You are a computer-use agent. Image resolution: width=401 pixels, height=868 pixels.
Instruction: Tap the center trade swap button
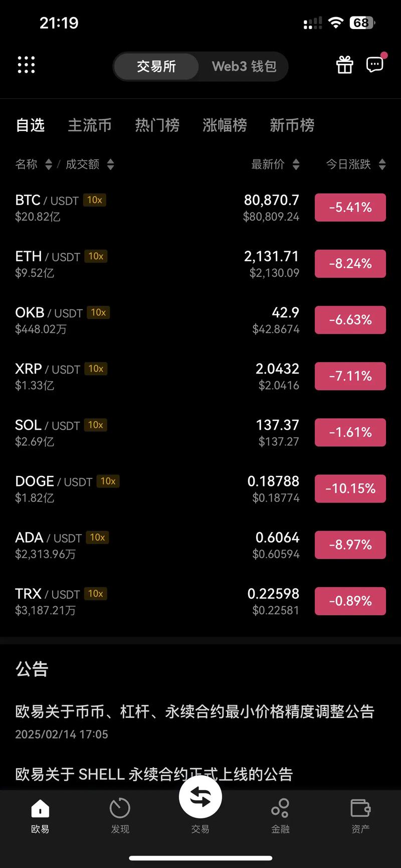click(x=200, y=797)
